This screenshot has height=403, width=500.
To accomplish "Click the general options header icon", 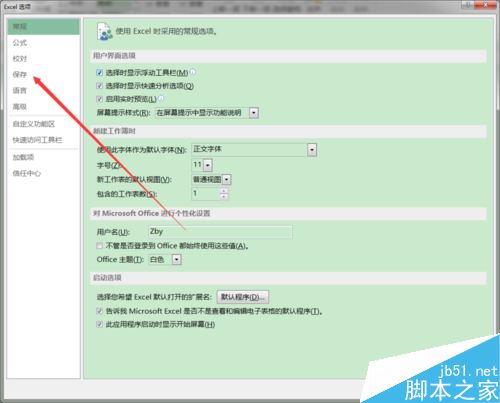I will click(104, 32).
